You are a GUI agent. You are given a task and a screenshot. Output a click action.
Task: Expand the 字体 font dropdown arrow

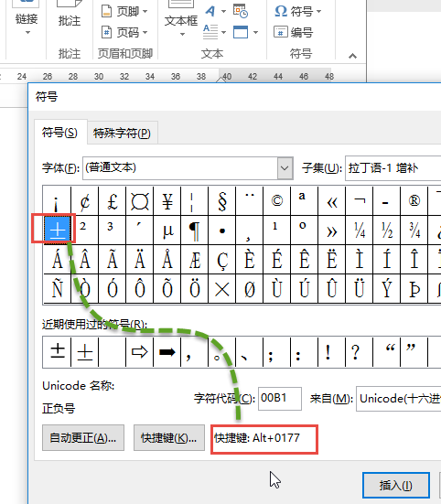click(x=285, y=168)
